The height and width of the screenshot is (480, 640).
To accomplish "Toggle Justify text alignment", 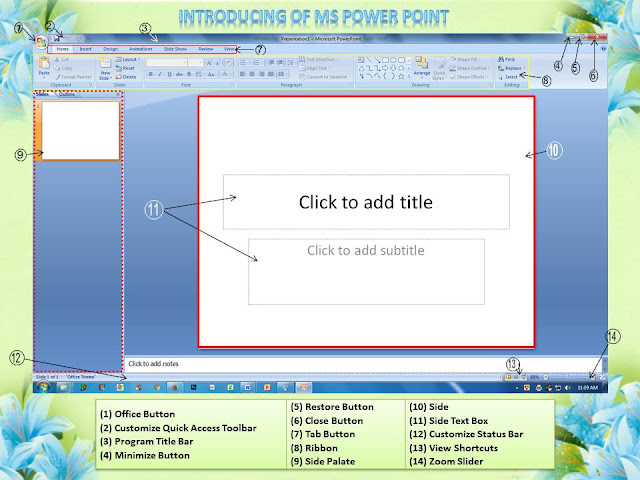I will tap(271, 74).
